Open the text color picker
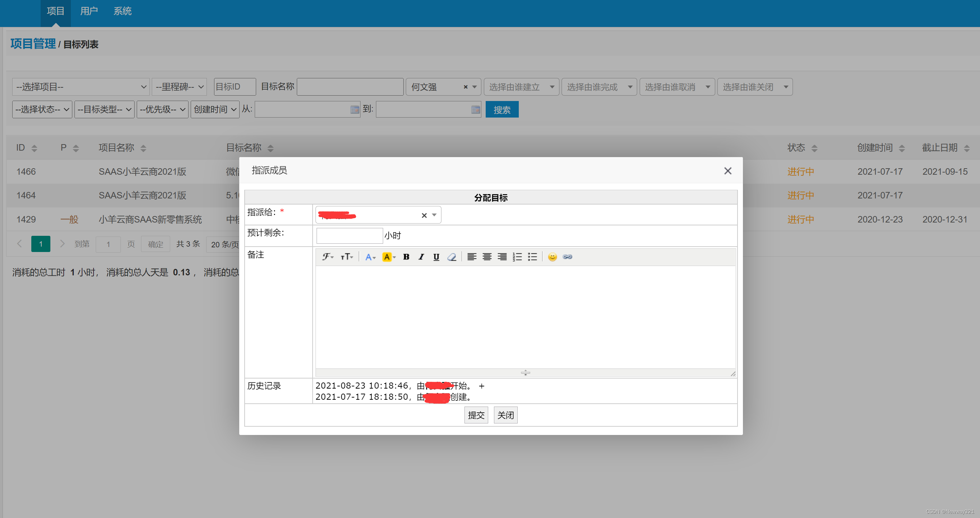Screen dimensions: 980x518 (x=370, y=257)
